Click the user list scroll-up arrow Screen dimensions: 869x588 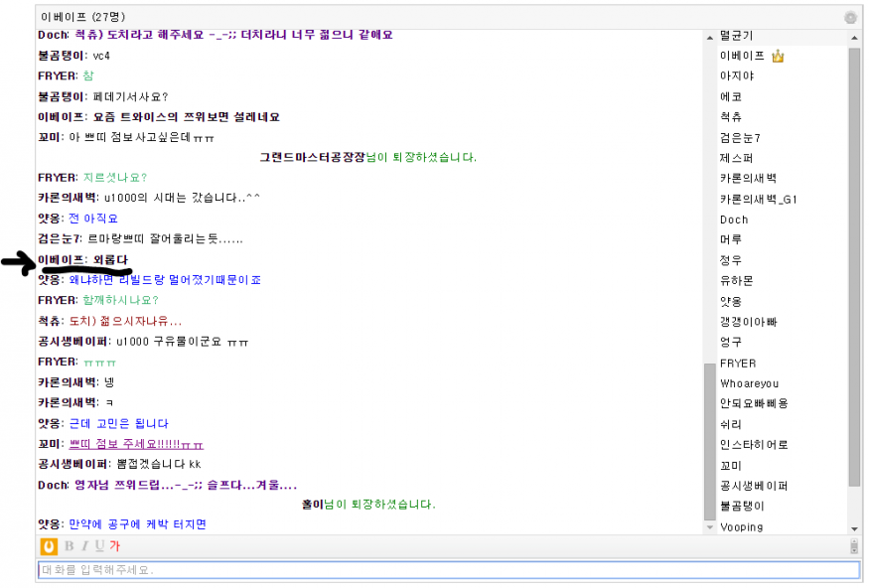(x=854, y=37)
